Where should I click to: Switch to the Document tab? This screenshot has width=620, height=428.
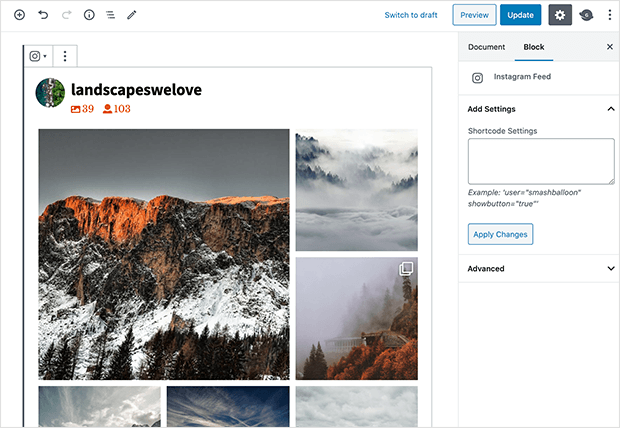[x=486, y=47]
